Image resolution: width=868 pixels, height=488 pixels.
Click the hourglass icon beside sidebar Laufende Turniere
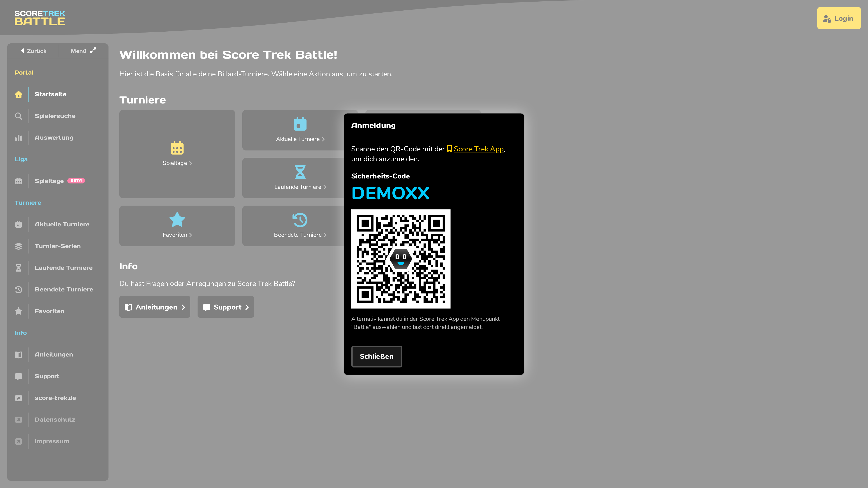(19, 268)
